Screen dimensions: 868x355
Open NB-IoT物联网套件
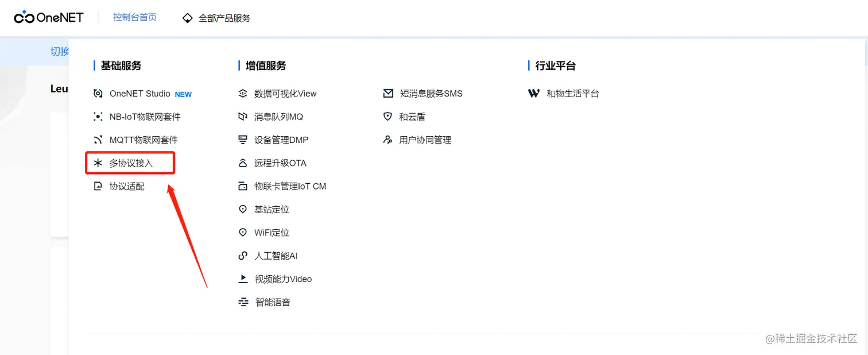(x=145, y=117)
